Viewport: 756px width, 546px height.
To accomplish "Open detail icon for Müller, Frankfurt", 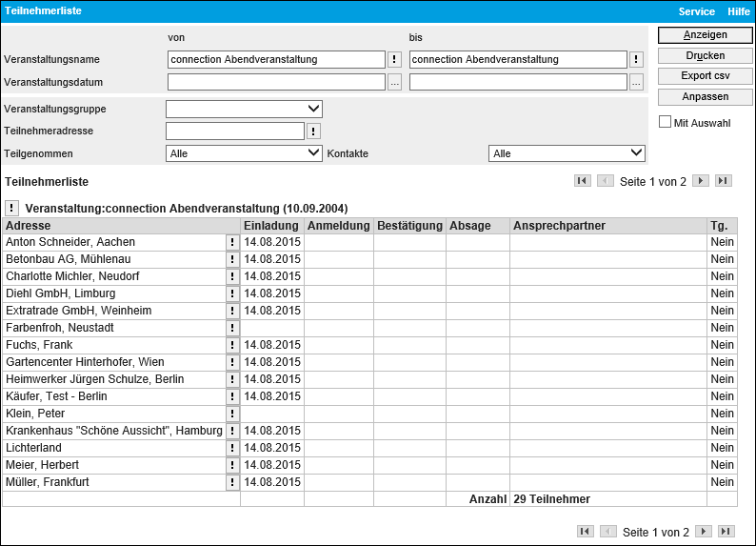I will tap(232, 482).
